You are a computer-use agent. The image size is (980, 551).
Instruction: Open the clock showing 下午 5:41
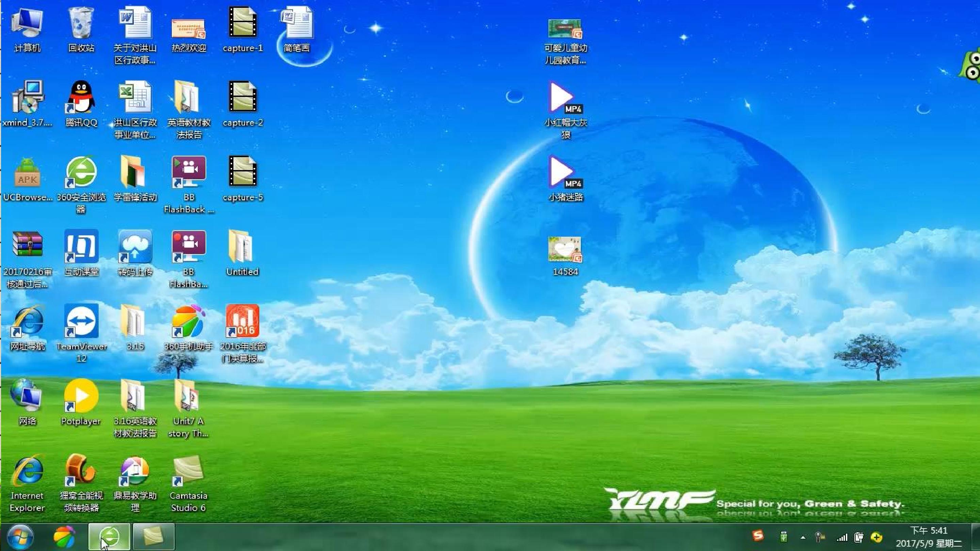point(929,537)
